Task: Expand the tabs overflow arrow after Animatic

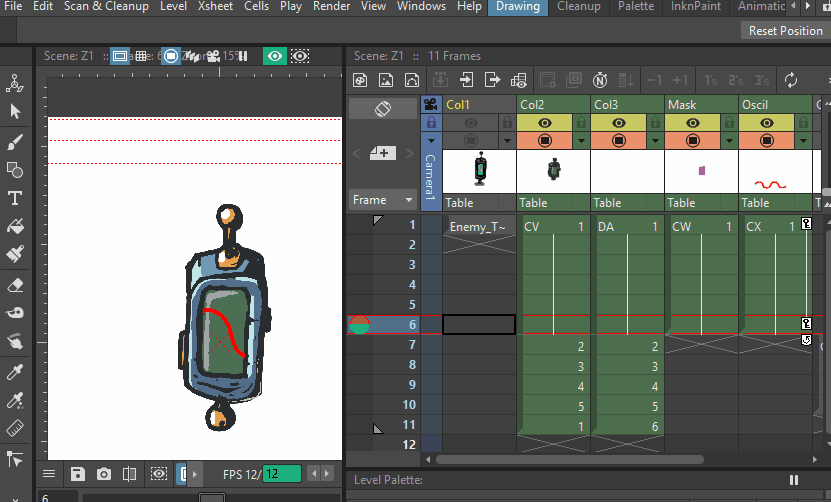Action: 807,7
